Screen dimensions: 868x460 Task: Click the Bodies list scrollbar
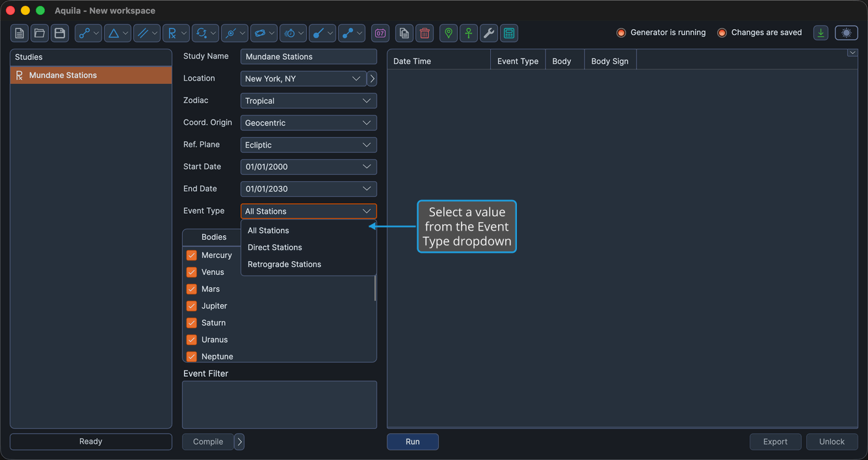pos(375,288)
